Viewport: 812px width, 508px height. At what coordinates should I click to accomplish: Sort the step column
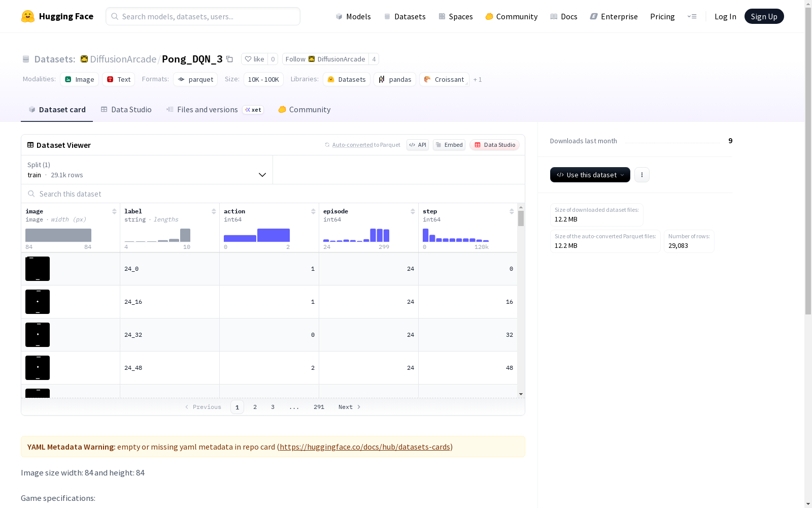(512, 211)
